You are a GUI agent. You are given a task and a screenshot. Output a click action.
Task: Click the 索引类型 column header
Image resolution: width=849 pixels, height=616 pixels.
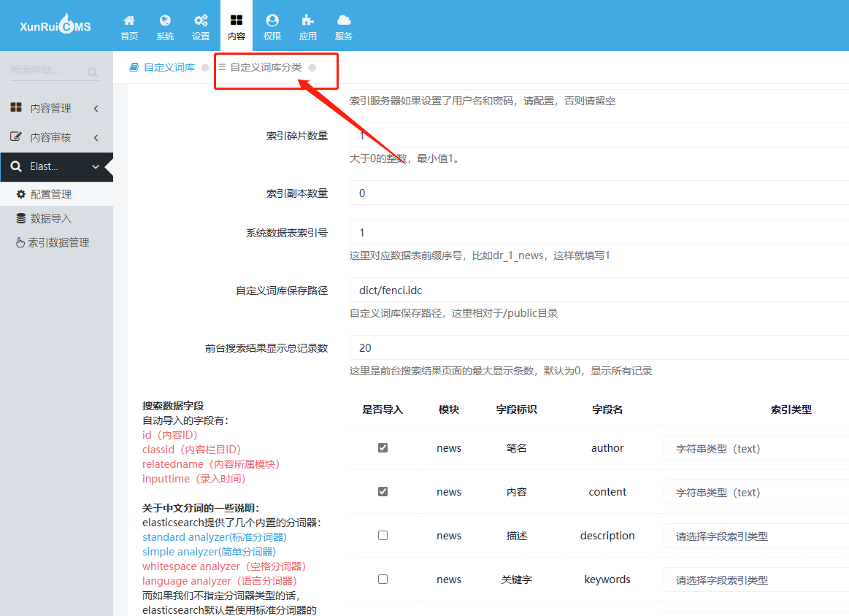(791, 409)
